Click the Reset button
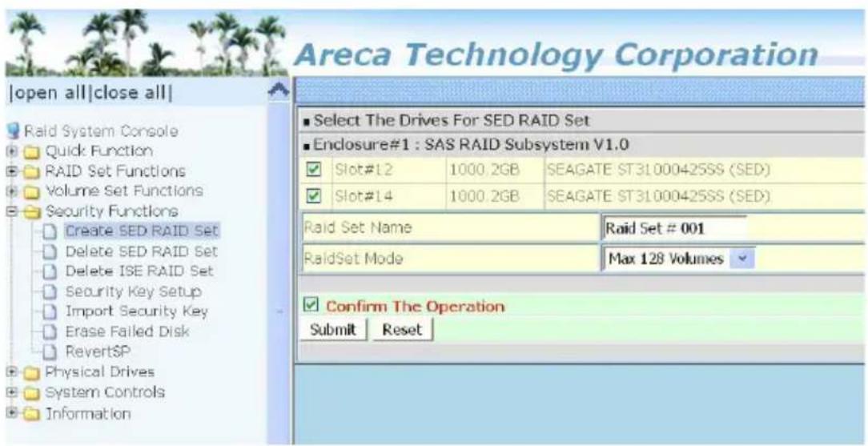The height and width of the screenshot is (446, 868). click(x=403, y=330)
